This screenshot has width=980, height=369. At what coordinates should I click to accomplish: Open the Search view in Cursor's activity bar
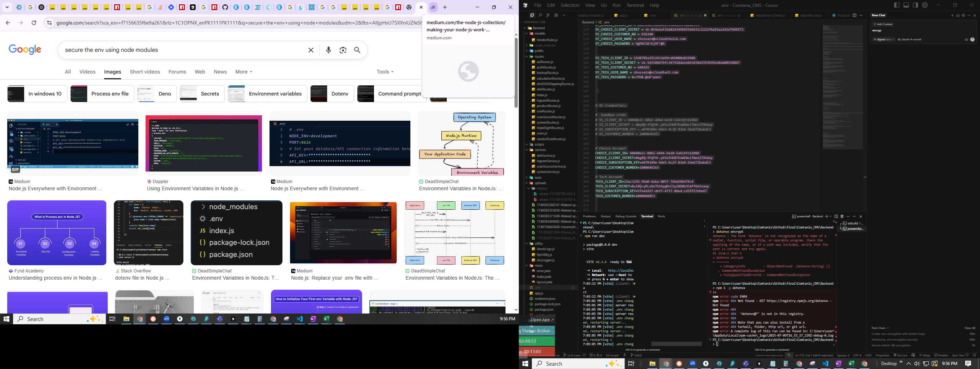(540, 15)
